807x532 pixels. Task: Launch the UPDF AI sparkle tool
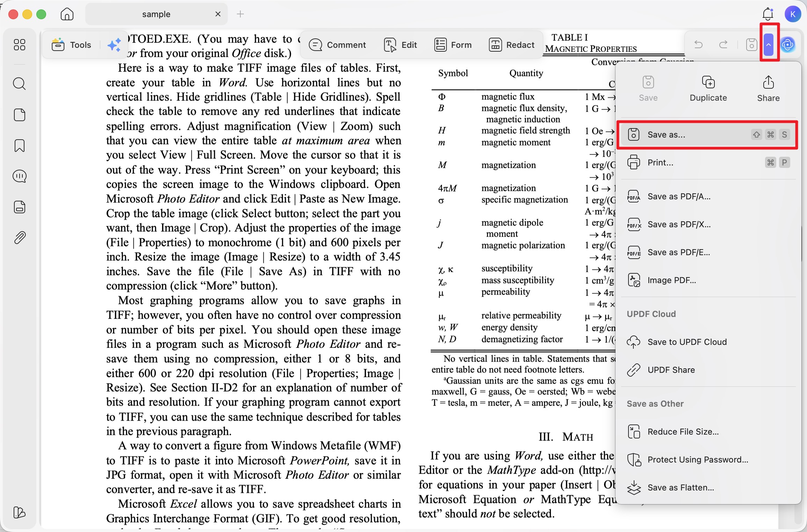pos(114,45)
